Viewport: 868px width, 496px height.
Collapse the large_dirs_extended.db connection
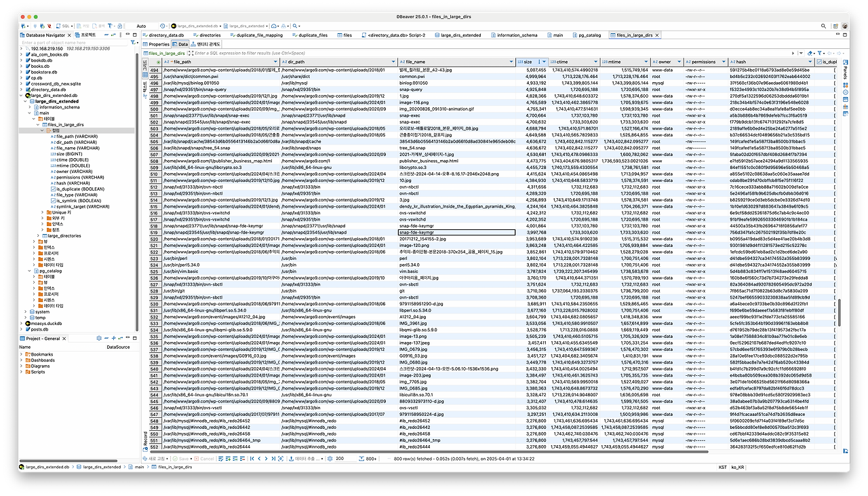[22, 96]
